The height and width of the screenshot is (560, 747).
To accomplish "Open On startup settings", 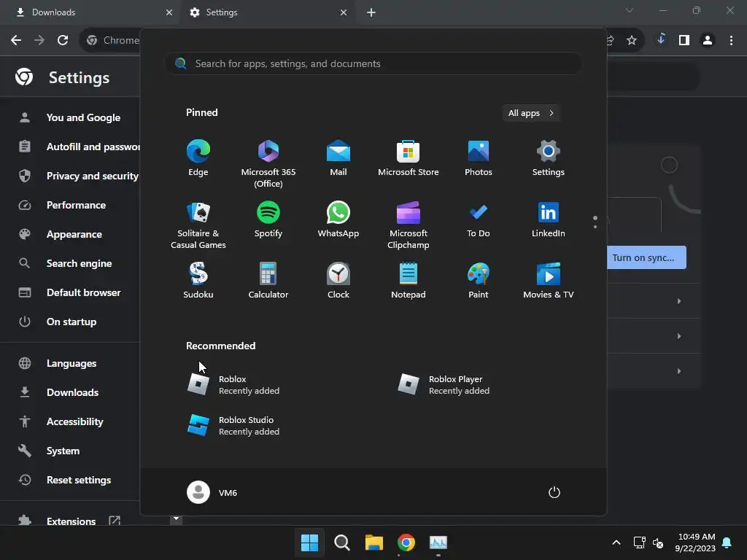I will pyautogui.click(x=70, y=322).
